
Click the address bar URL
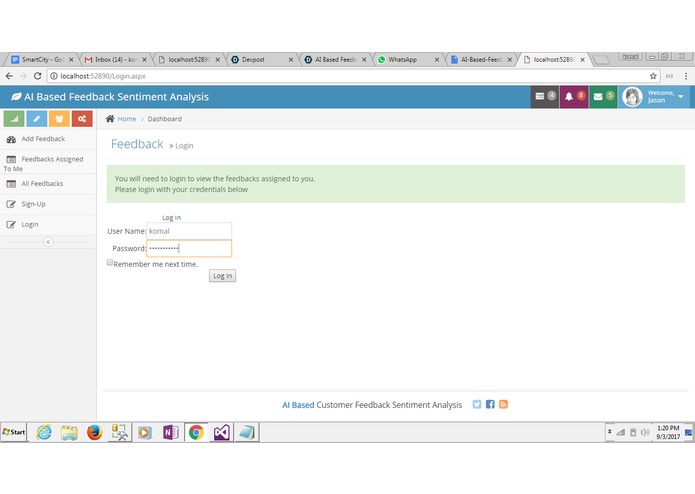coord(103,76)
